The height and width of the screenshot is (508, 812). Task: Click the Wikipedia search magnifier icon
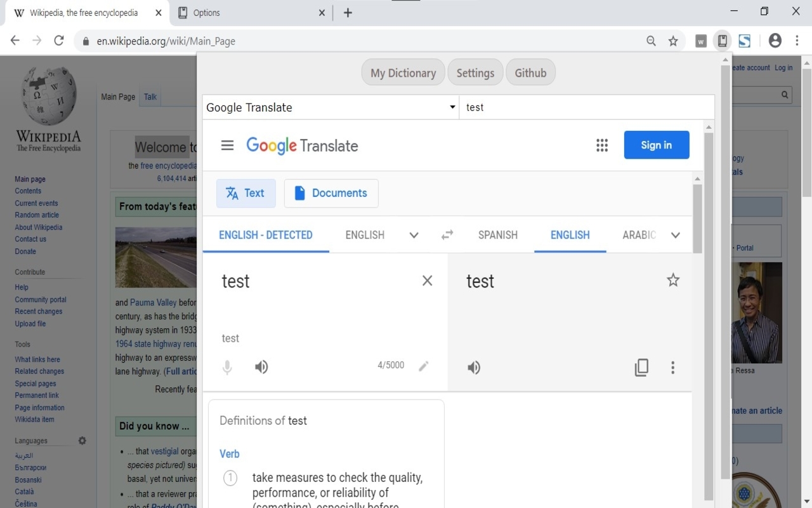[x=785, y=95]
